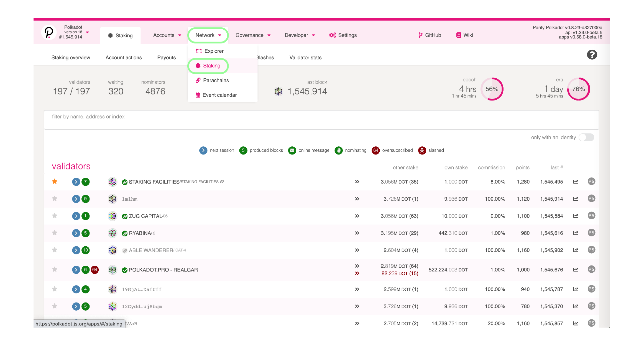
Task: Select Event calendar in Network menu
Action: tap(223, 95)
